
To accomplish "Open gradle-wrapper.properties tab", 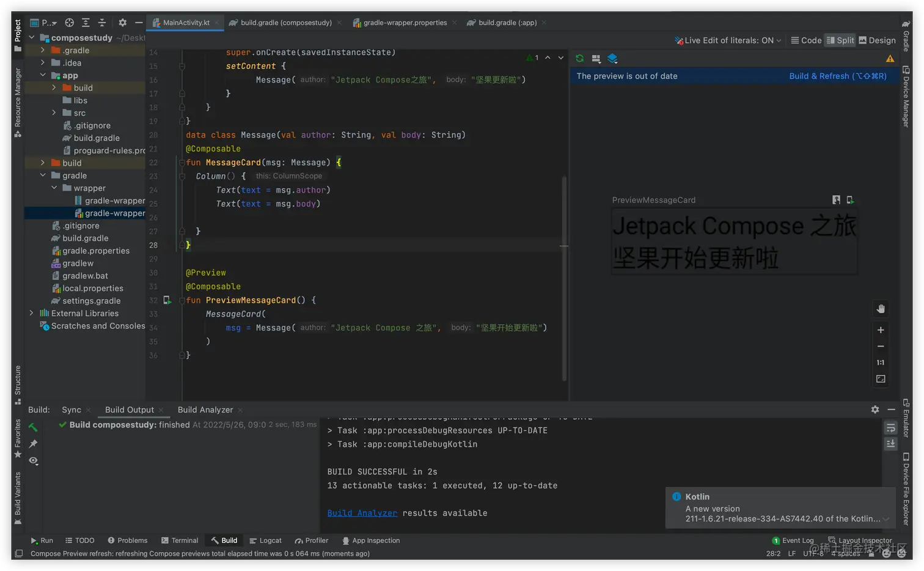I will (405, 23).
